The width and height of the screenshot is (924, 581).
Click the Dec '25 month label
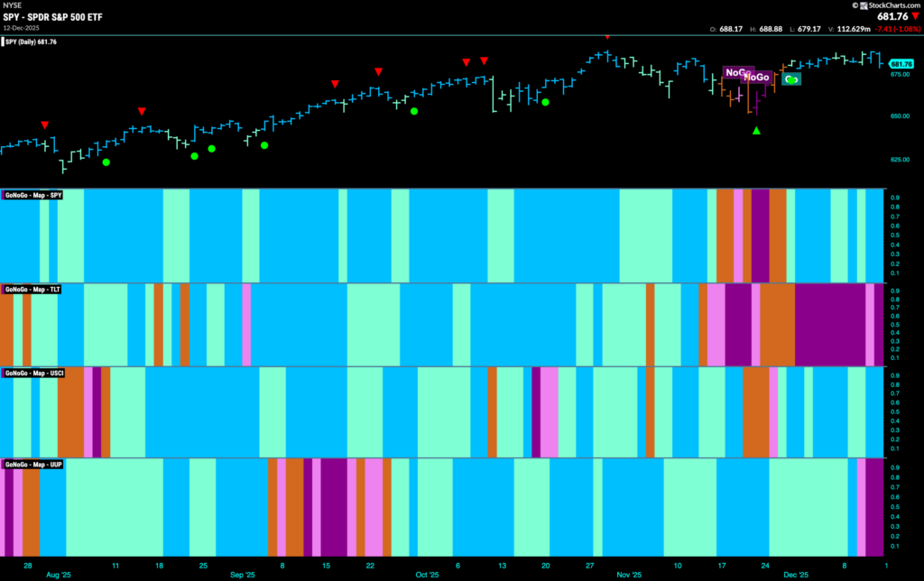click(796, 575)
